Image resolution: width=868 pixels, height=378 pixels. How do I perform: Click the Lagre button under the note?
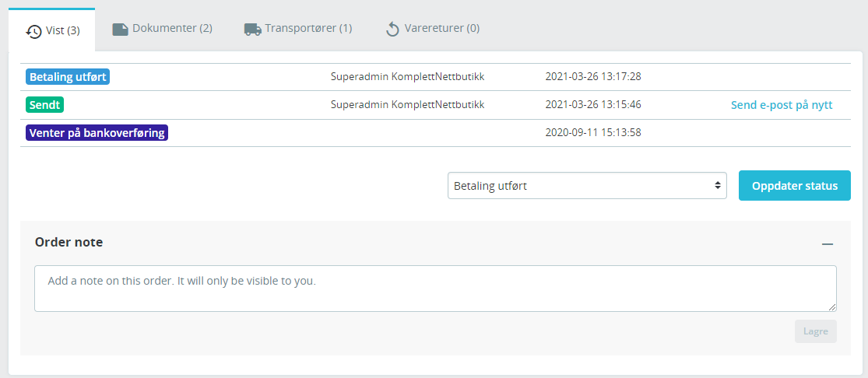[x=815, y=331]
